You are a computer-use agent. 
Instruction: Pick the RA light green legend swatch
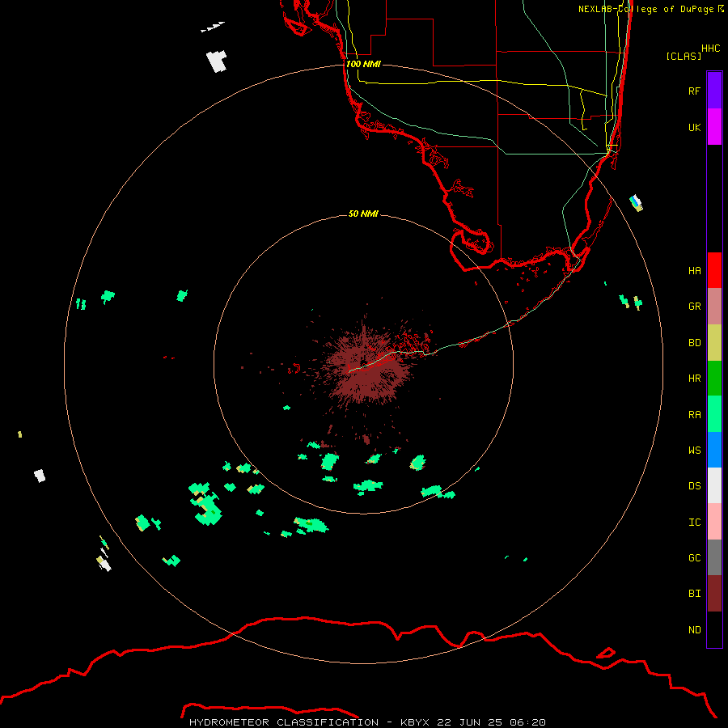click(714, 414)
